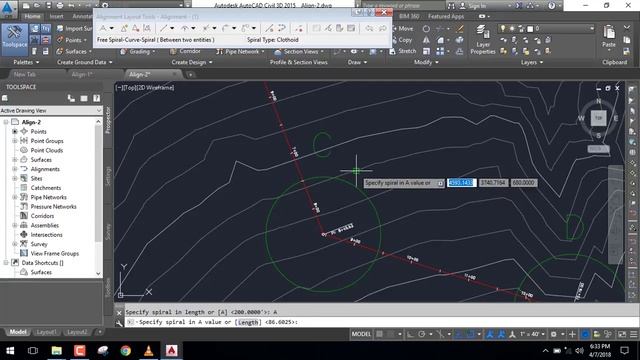Click the Sign In user icon
Viewport: 640px width, 360px height.
[462, 6]
